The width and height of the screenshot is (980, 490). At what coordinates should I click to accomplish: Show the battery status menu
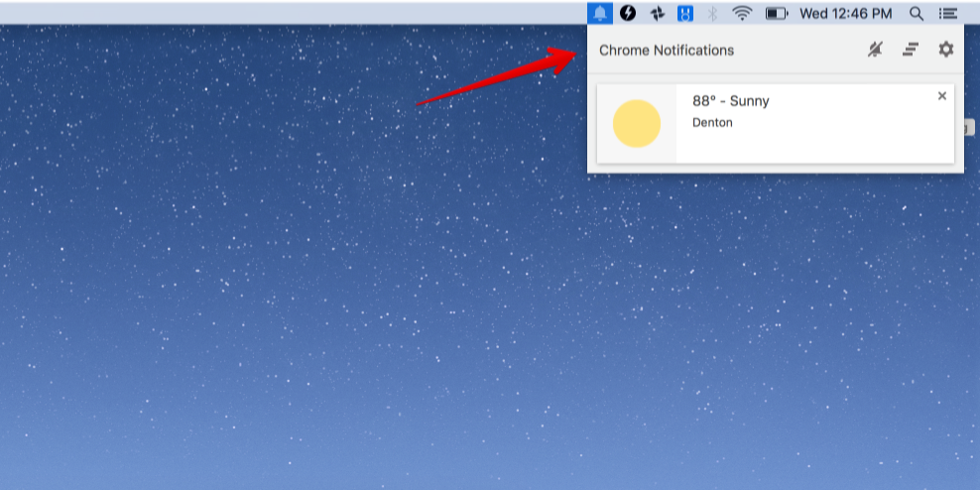point(777,13)
